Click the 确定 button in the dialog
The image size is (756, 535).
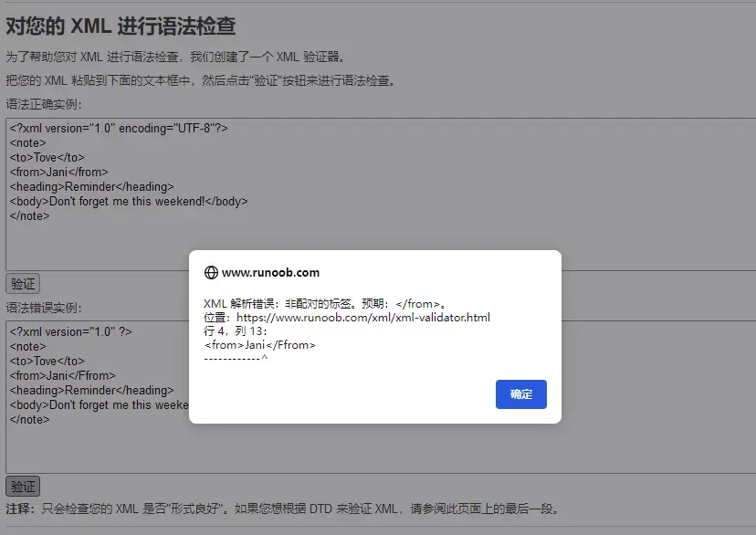pos(520,394)
